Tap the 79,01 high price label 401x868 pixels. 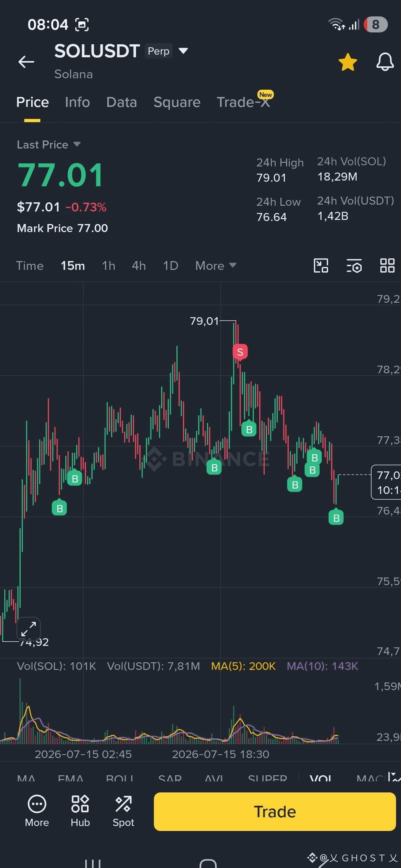point(204,321)
